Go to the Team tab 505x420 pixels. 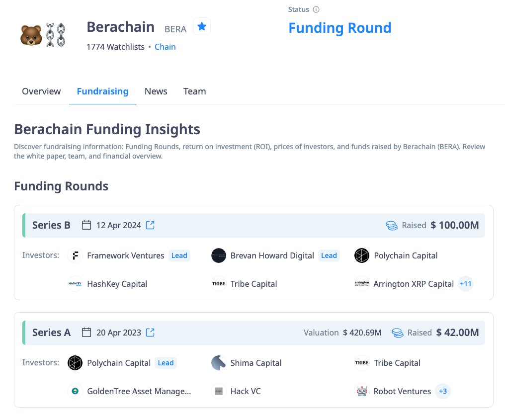click(194, 91)
